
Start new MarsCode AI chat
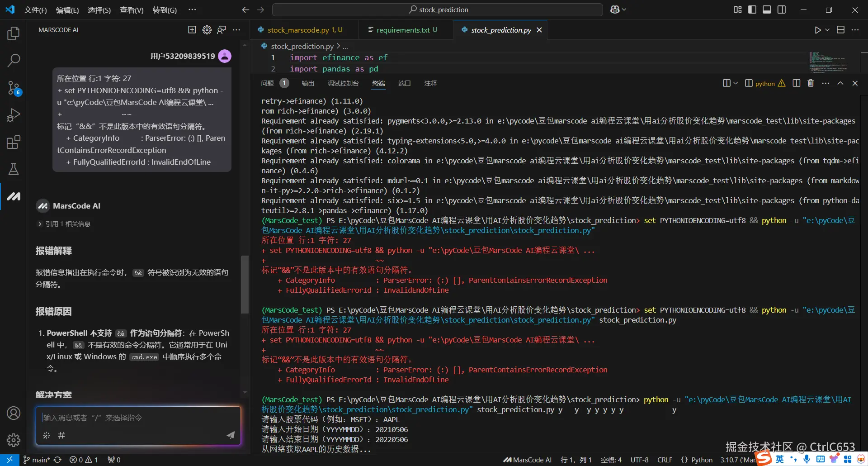coord(192,30)
